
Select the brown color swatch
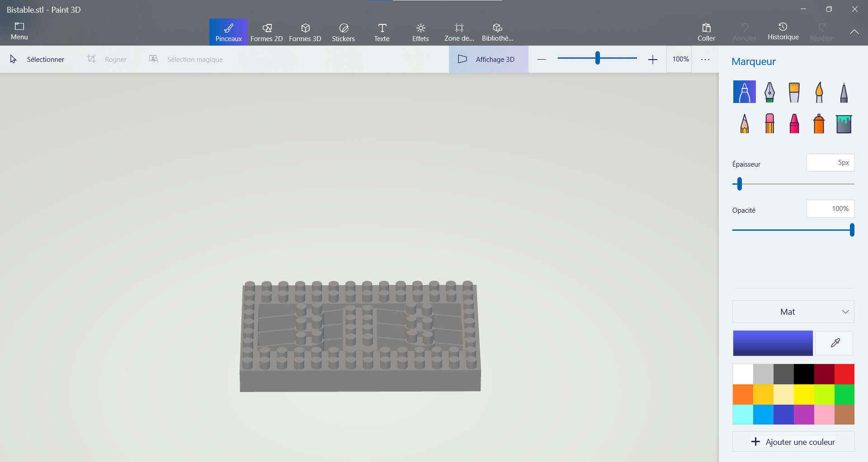pyautogui.click(x=844, y=414)
